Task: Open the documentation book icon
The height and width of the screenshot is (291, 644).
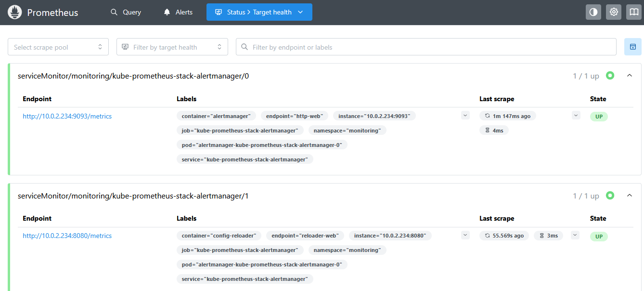Action: pyautogui.click(x=634, y=12)
